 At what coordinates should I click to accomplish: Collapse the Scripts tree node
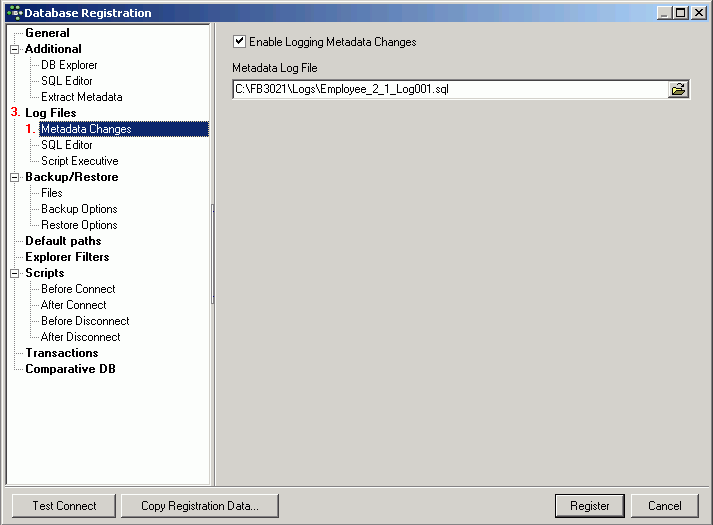coord(15,273)
